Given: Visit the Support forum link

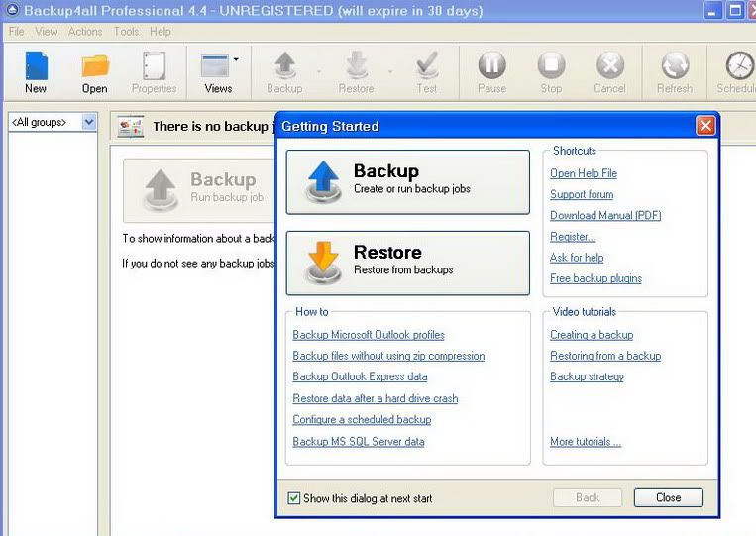Looking at the screenshot, I should click(582, 195).
